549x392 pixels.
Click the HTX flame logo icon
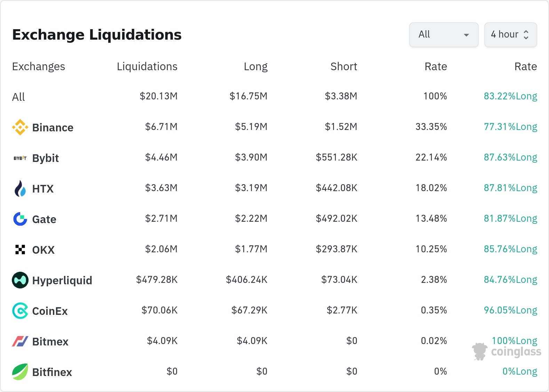click(x=20, y=188)
